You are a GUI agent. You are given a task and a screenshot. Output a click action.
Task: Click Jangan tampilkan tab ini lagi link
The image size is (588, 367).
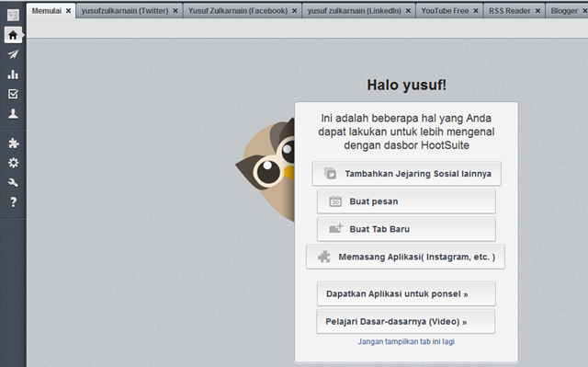[406, 341]
